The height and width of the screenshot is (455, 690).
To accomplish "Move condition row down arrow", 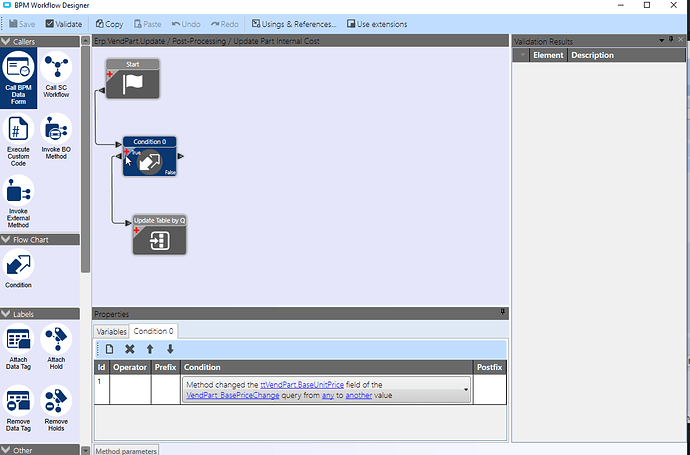I will pos(170,349).
